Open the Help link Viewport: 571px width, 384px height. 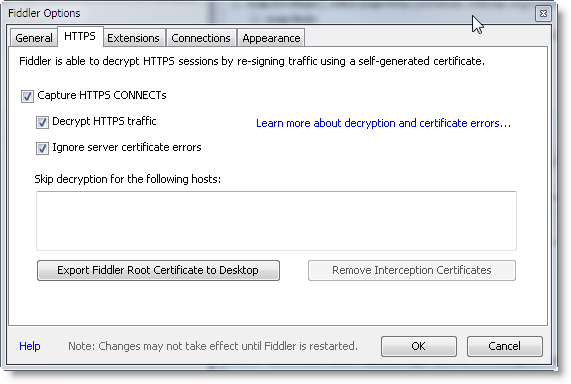(30, 346)
